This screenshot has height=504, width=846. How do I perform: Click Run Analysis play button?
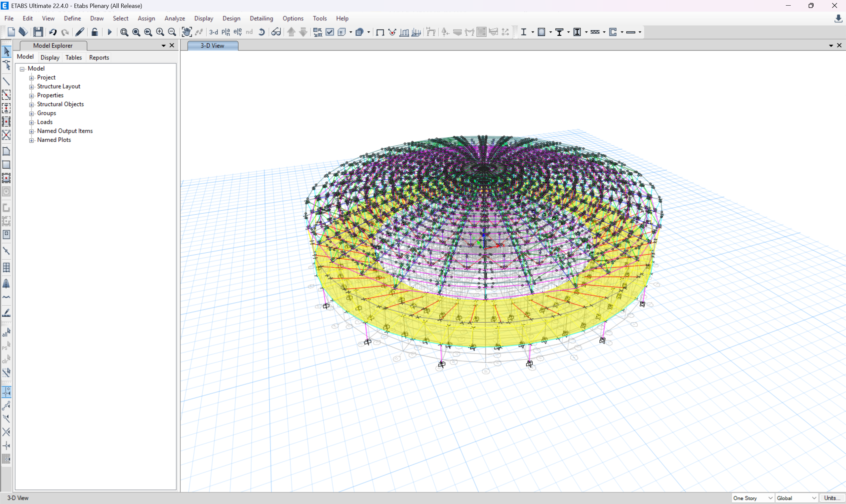(x=109, y=32)
